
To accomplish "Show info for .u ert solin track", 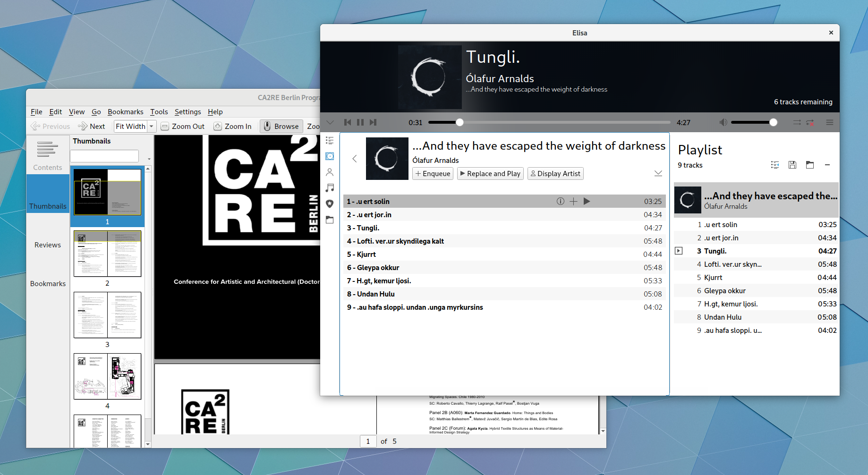I will (561, 201).
